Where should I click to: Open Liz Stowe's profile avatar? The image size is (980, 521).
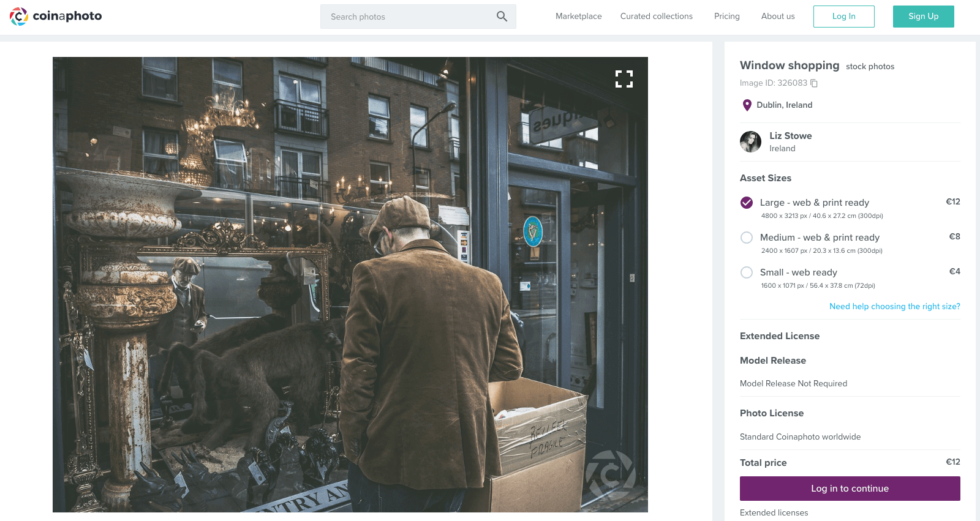[x=750, y=141]
